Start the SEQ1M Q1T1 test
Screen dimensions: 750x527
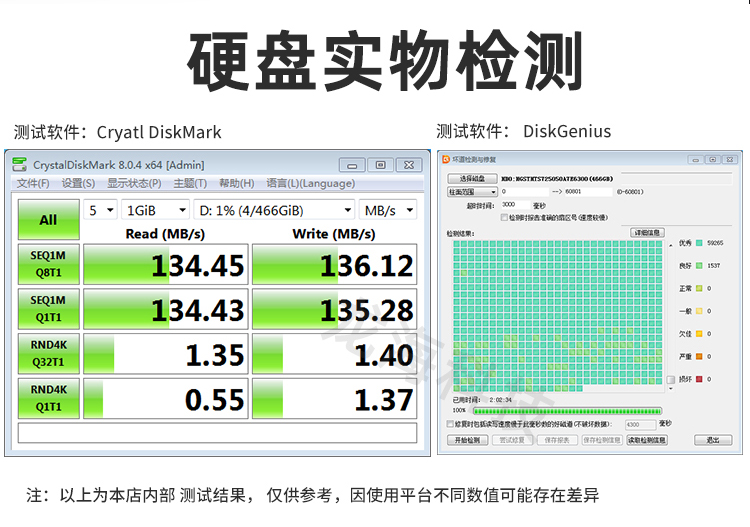point(49,309)
